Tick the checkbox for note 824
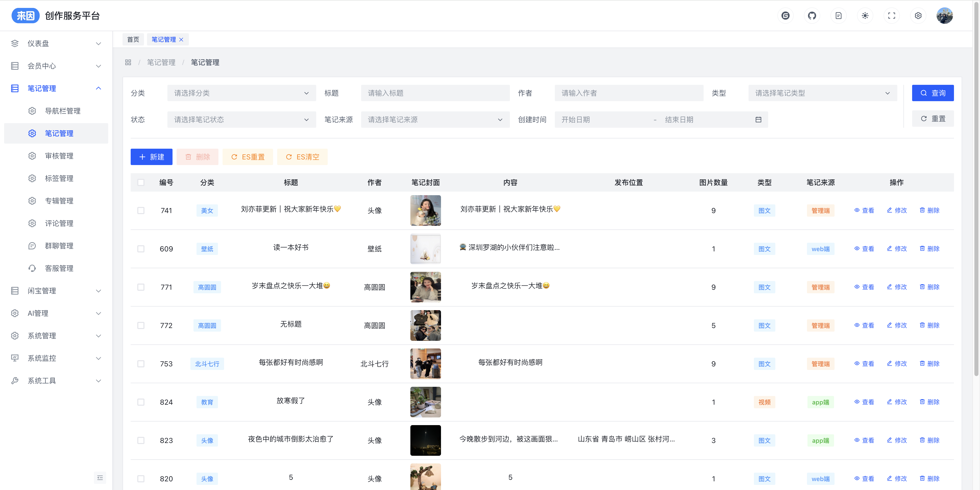980x490 pixels. (141, 402)
